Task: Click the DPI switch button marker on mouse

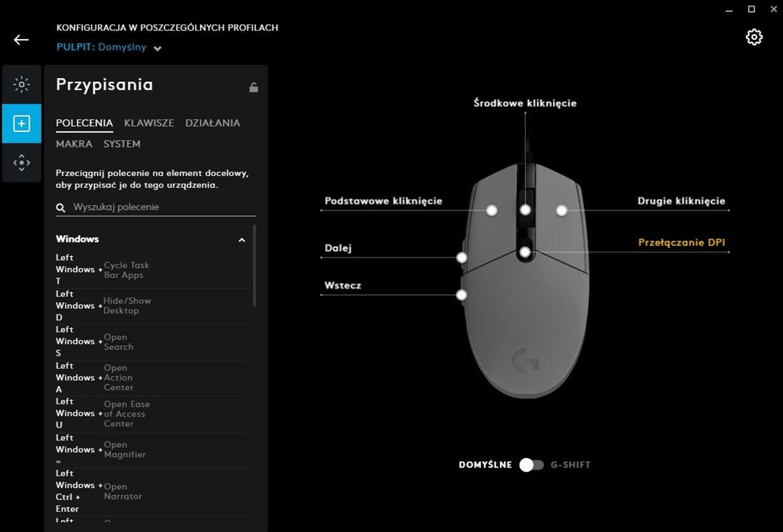Action: (525, 252)
